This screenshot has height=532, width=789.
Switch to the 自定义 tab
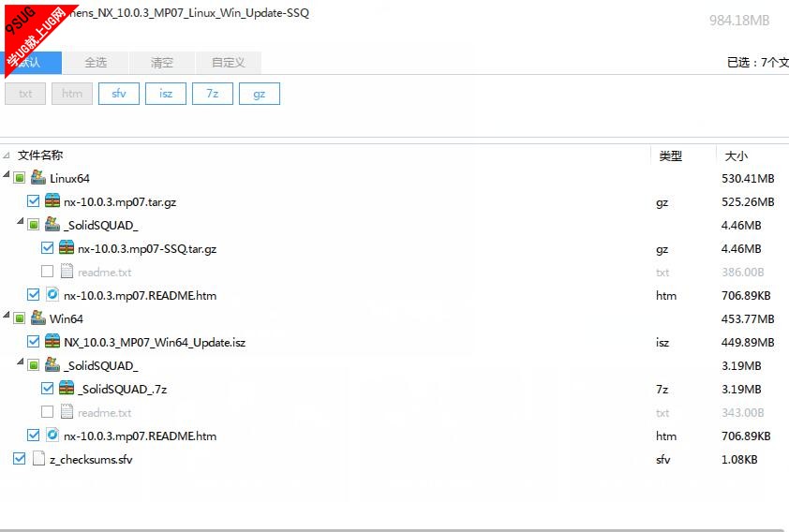point(228,63)
